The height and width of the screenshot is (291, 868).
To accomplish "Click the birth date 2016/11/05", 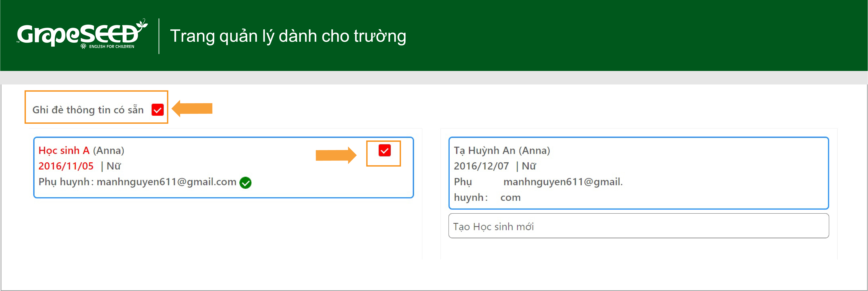I will pyautogui.click(x=66, y=166).
